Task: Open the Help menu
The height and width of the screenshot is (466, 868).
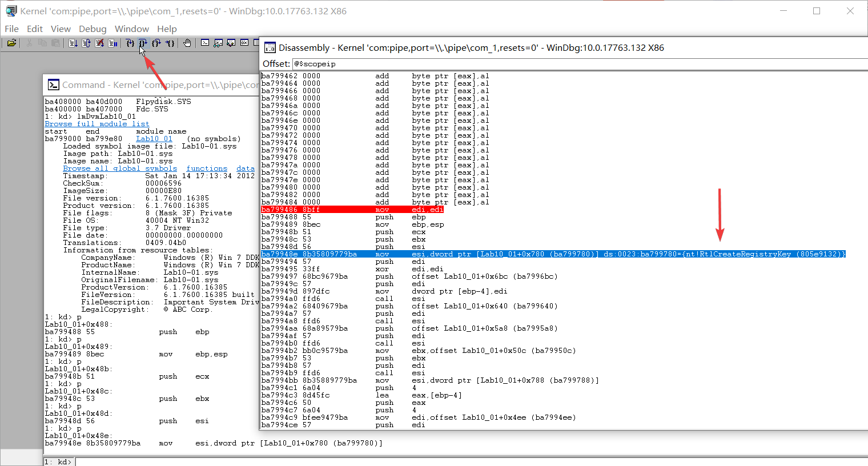Action: tap(167, 29)
